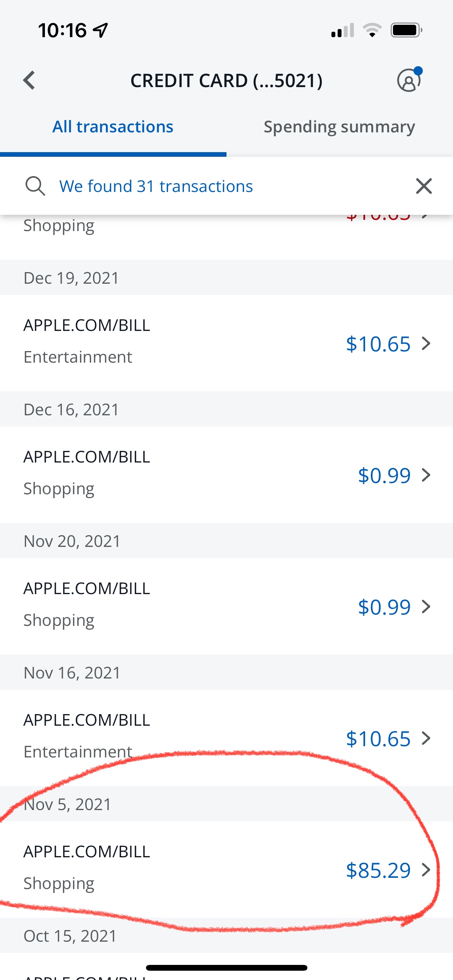Screen dimensions: 453x980
Task: Tap the magnifying glass search icon
Action: tap(35, 186)
